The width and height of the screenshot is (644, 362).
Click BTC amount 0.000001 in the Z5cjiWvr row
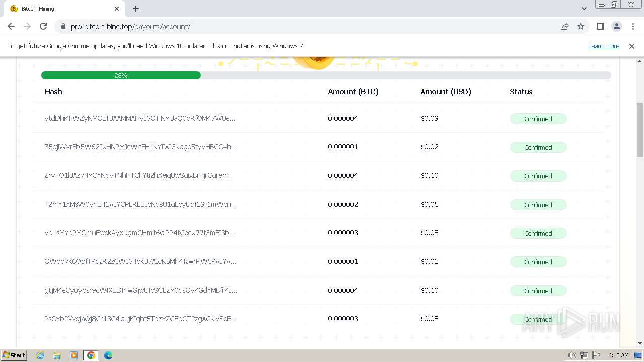point(343,147)
